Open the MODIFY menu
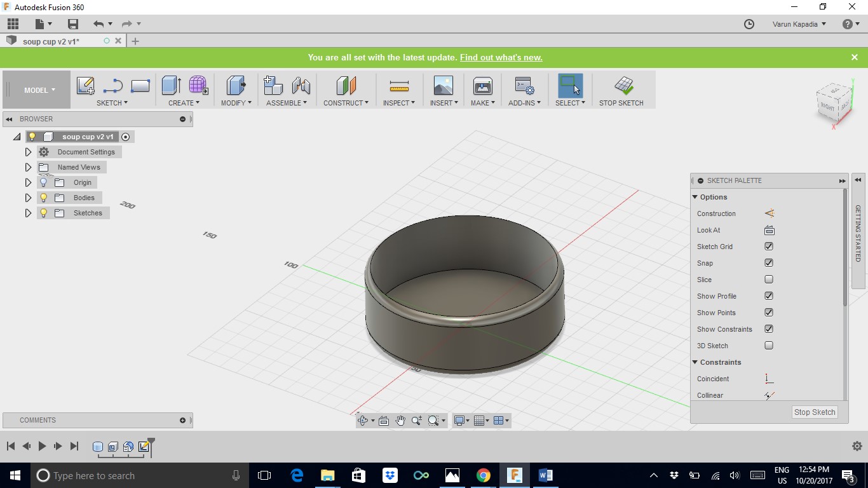This screenshot has height=488, width=868. 236,103
